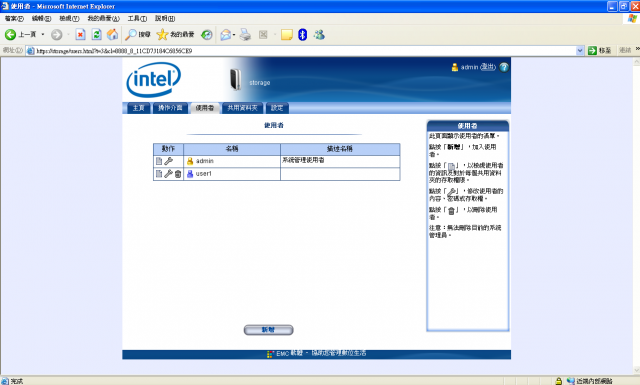Click the 名稱 column header

pyautogui.click(x=232, y=149)
